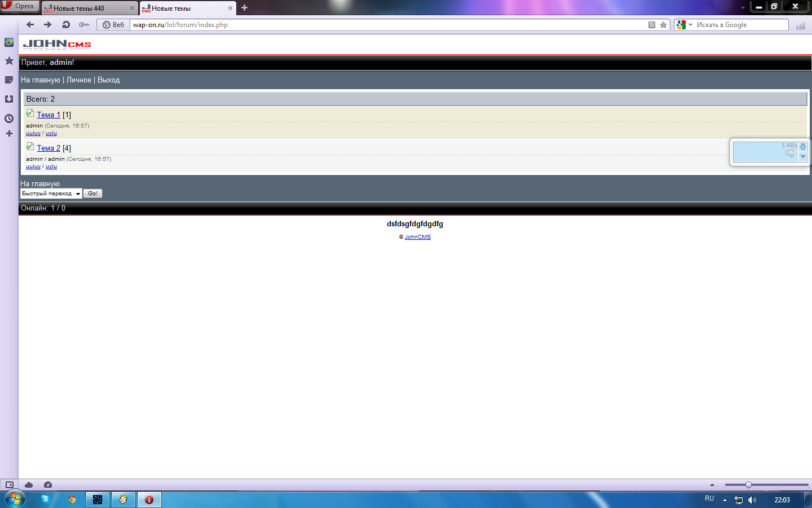Switch to Opera on the taskbar
This screenshot has width=812, height=508.
tap(149, 500)
